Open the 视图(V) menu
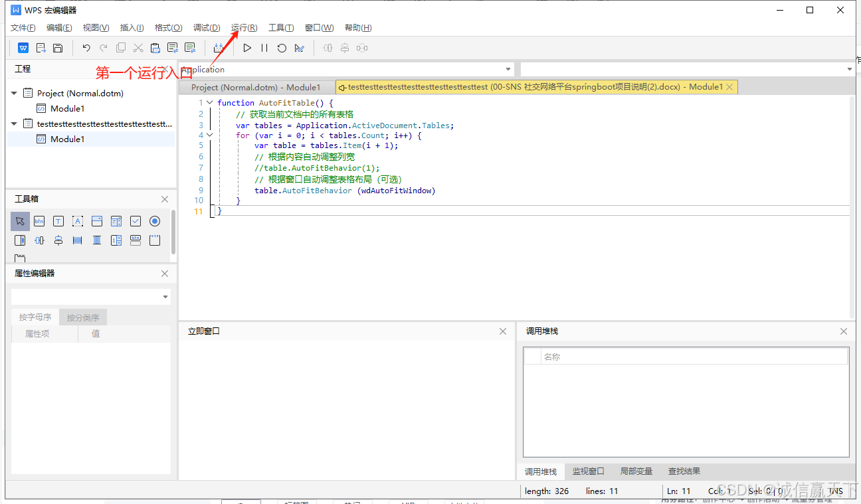This screenshot has height=504, width=861. [96, 27]
